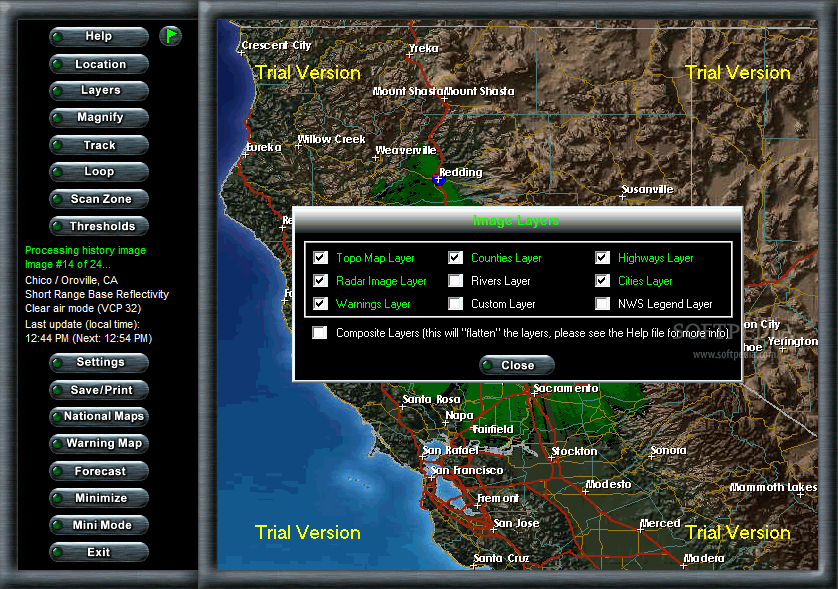Click the 'Processing history image' status
The image size is (838, 589).
[x=86, y=250]
